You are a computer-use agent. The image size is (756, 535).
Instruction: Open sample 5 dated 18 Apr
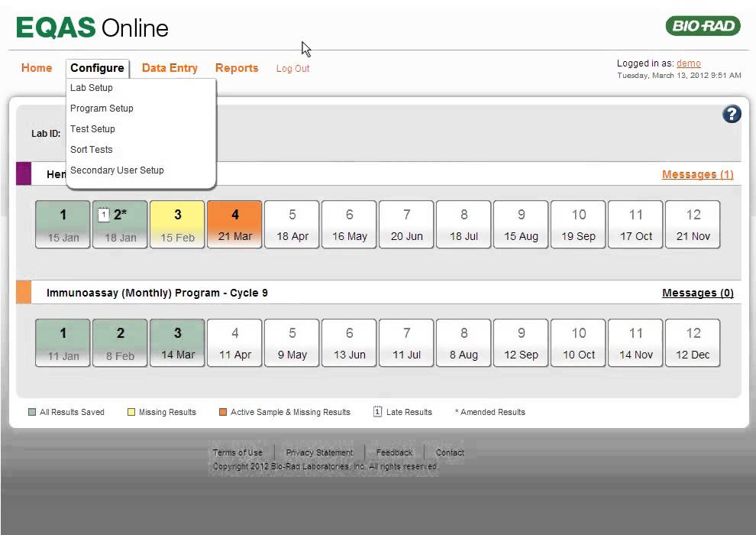point(292,225)
